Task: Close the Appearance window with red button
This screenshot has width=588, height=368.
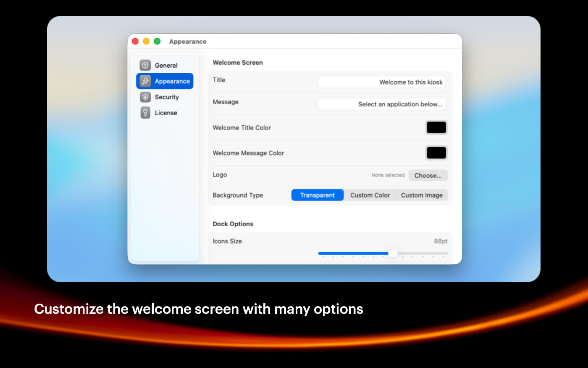Action: click(135, 41)
